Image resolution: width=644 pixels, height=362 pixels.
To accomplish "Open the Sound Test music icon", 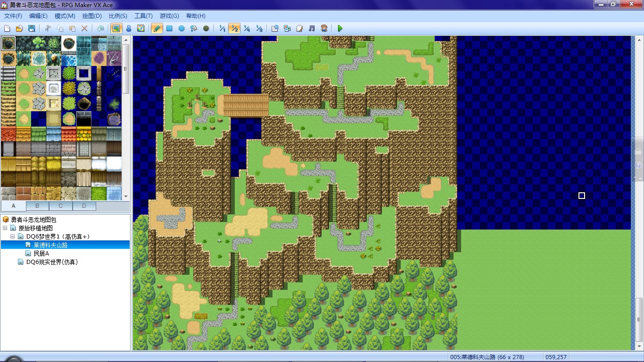I will point(312,28).
